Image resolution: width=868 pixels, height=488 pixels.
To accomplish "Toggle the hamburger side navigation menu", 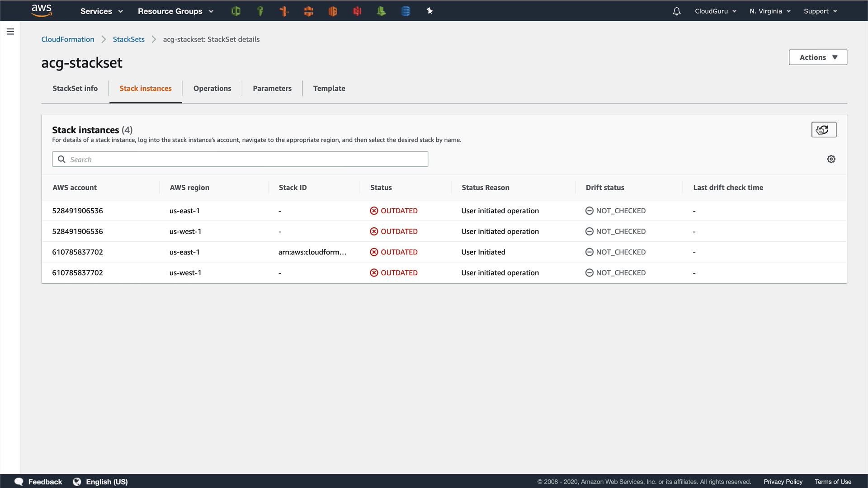I will coord(10,32).
